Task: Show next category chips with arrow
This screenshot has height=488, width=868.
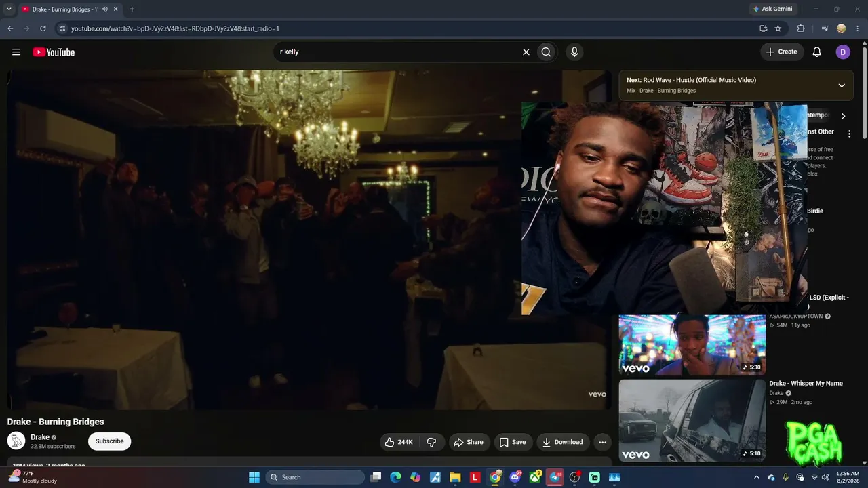Action: click(x=843, y=116)
